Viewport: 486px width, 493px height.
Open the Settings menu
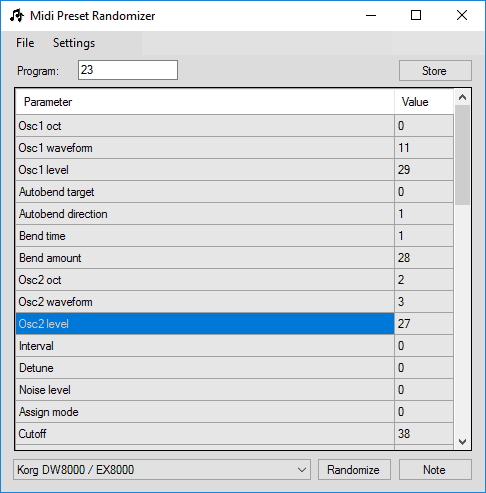(x=74, y=43)
